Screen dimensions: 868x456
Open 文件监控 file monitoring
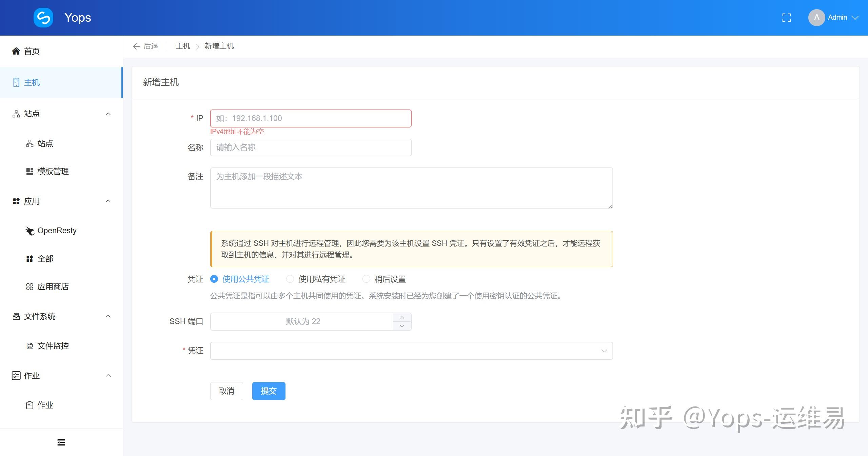pos(53,346)
